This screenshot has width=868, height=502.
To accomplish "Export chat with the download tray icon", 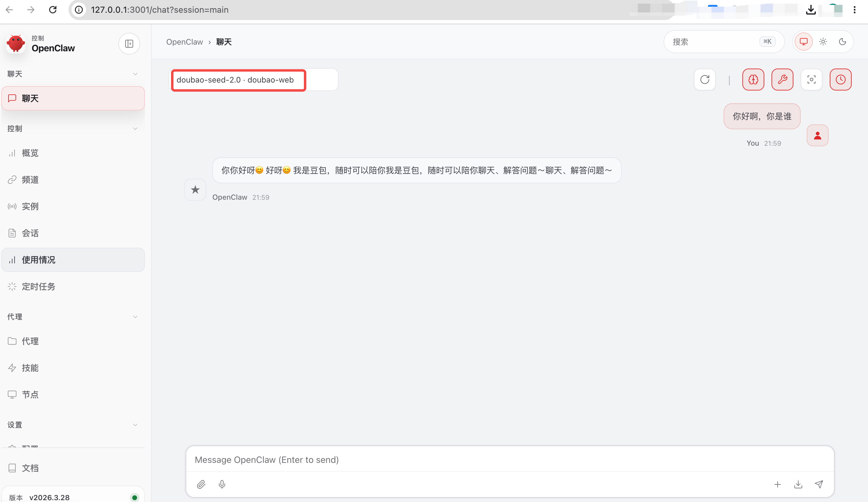I will (x=798, y=484).
